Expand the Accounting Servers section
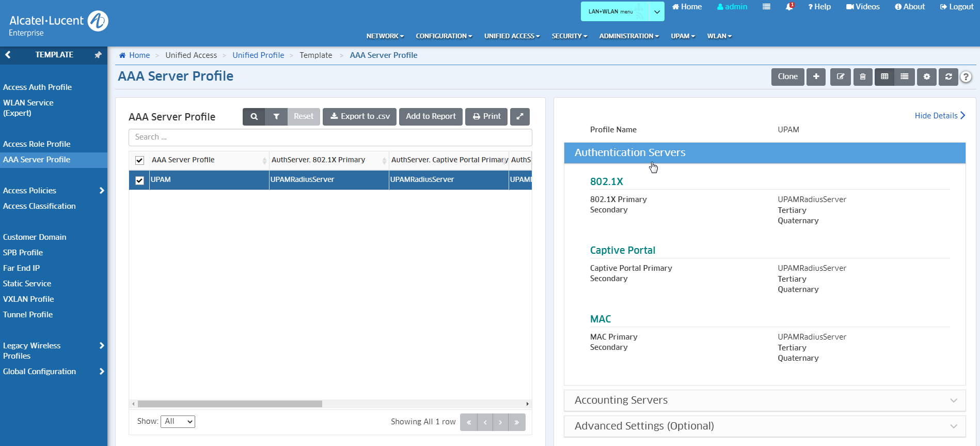The width and height of the screenshot is (980, 446). pos(764,401)
